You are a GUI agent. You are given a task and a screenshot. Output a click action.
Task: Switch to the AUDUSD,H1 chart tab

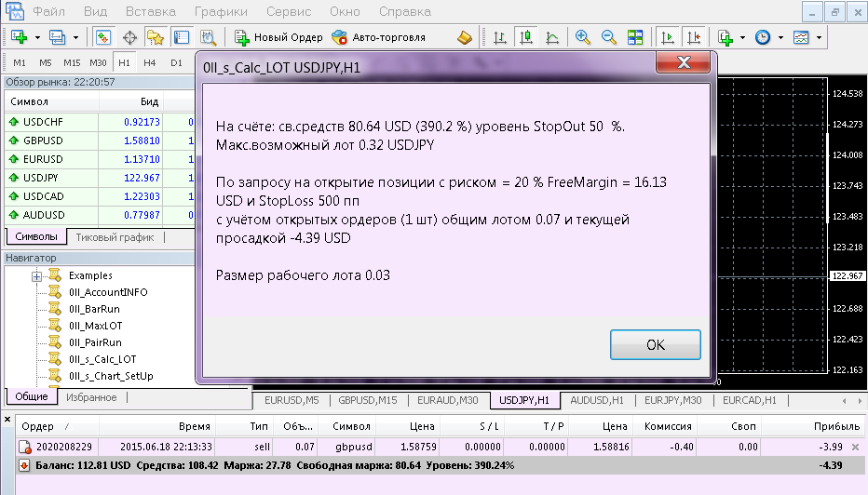point(597,400)
